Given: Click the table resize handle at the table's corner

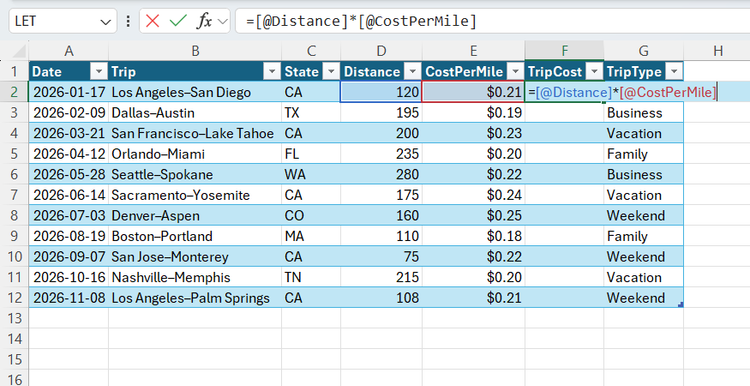Looking at the screenshot, I should pos(681,304).
